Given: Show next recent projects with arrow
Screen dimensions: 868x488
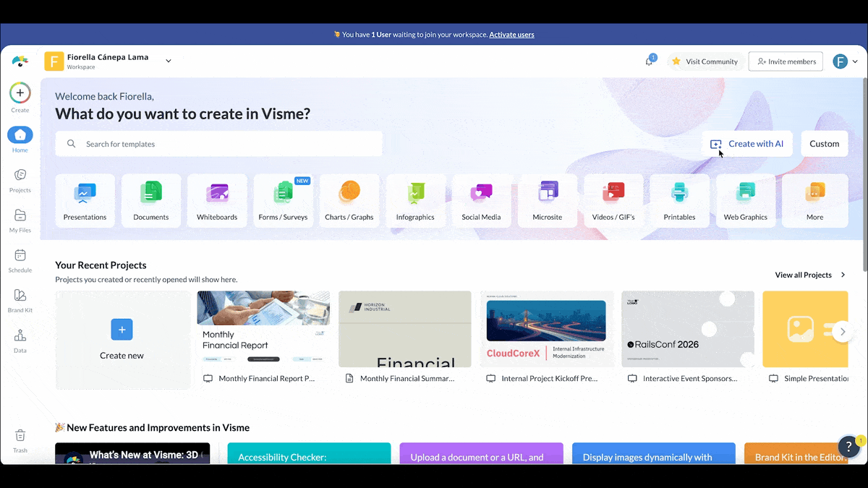Looking at the screenshot, I should 841,332.
